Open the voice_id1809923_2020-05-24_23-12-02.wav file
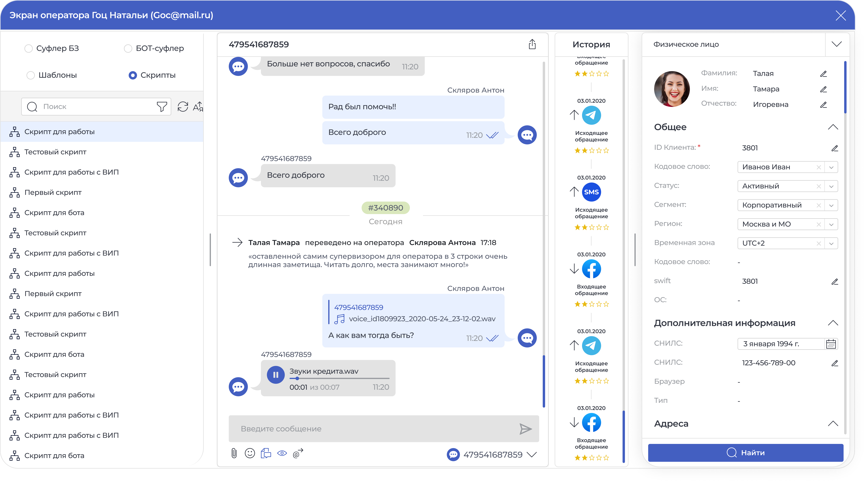868x485 pixels. click(422, 319)
